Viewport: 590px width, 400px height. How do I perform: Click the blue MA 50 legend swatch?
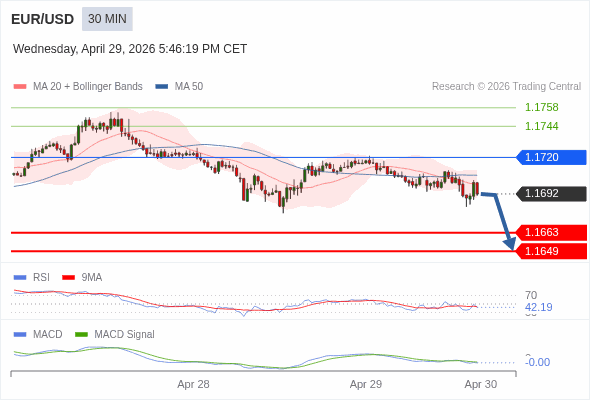click(x=162, y=87)
